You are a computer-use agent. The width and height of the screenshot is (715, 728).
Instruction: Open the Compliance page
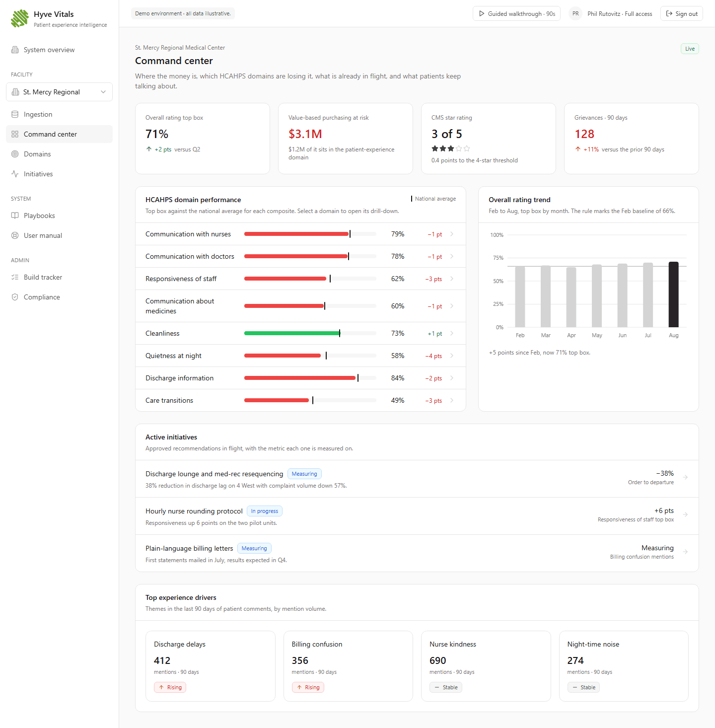(59, 297)
